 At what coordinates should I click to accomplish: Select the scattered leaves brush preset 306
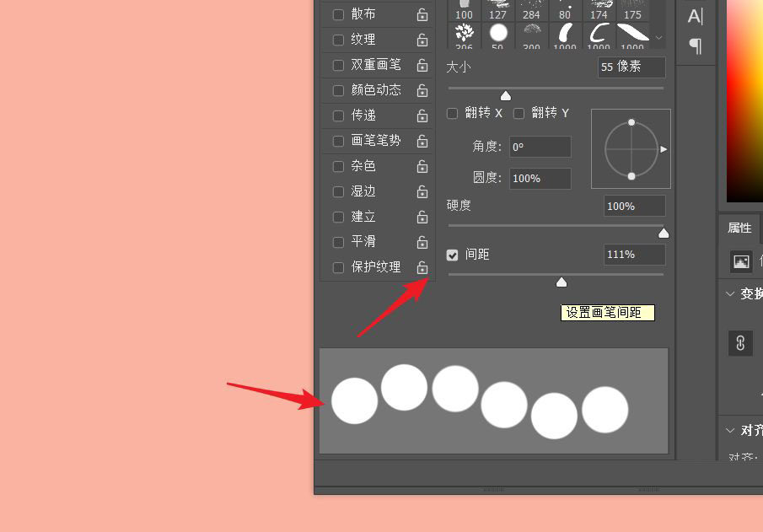coord(464,35)
